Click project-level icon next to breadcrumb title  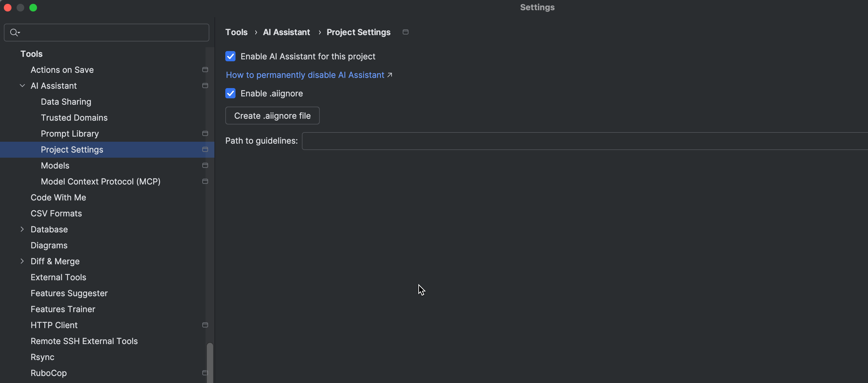coord(405,32)
